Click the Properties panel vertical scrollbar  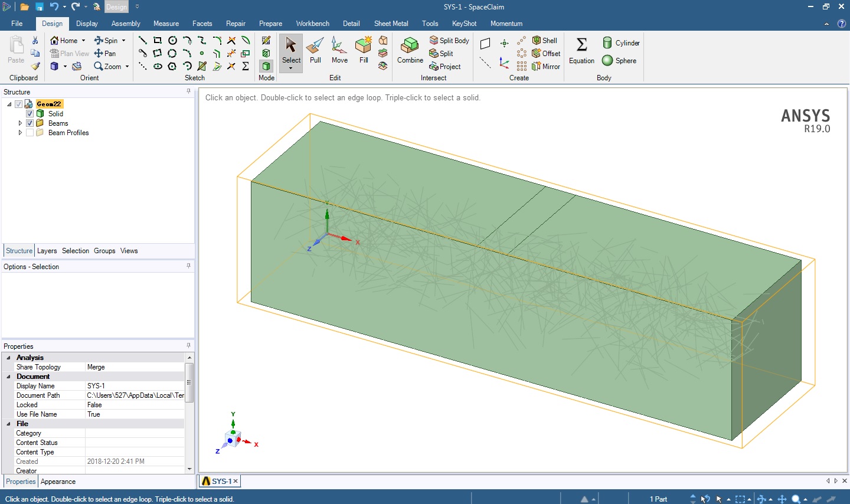point(189,383)
